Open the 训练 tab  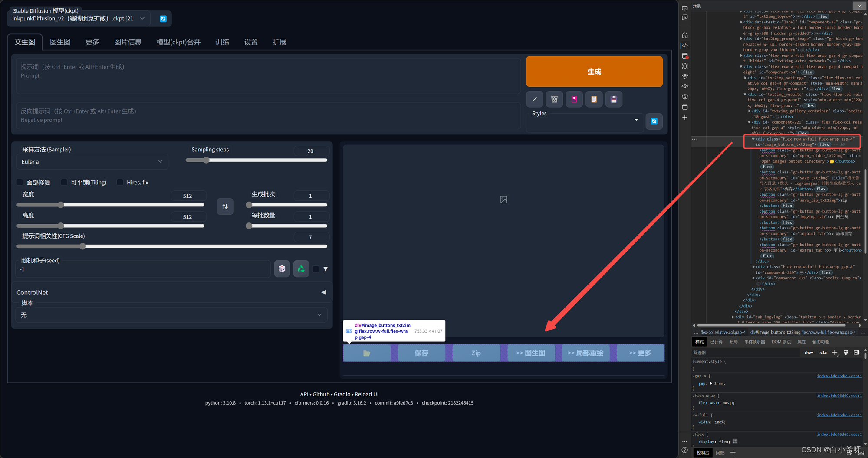pos(222,42)
